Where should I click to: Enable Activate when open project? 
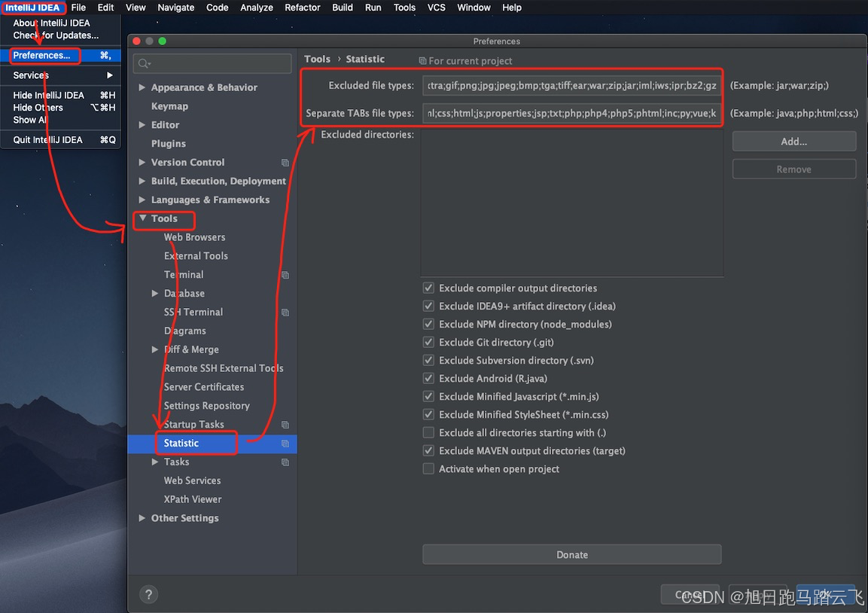[428, 469]
